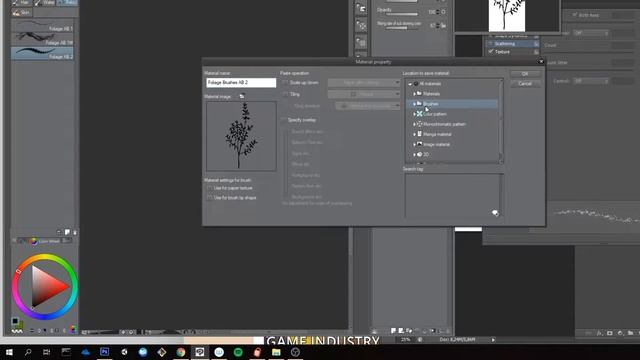Open the Tiling direction dropdown

368,106
